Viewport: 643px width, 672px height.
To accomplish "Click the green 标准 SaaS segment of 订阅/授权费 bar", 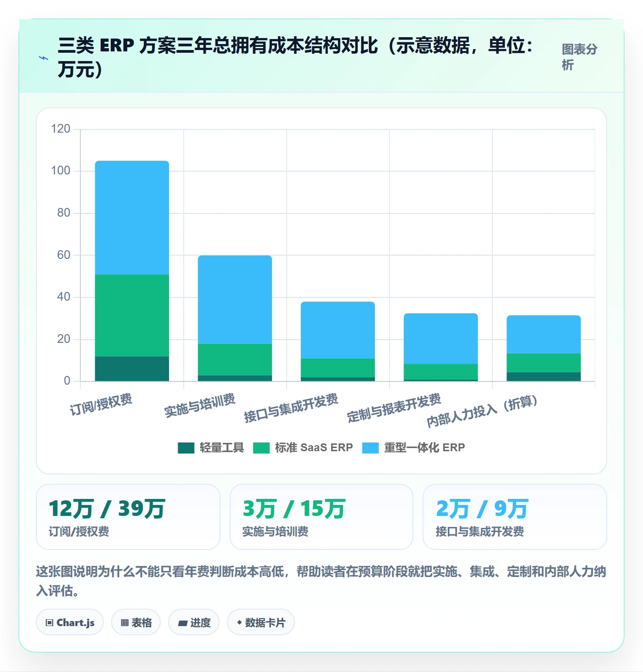I will click(x=132, y=315).
